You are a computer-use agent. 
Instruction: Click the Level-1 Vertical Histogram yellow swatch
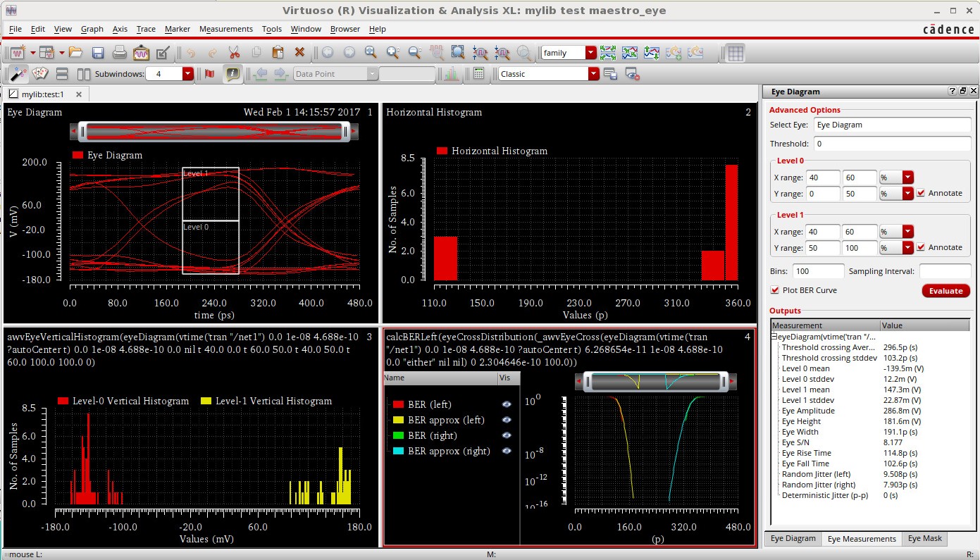click(206, 401)
